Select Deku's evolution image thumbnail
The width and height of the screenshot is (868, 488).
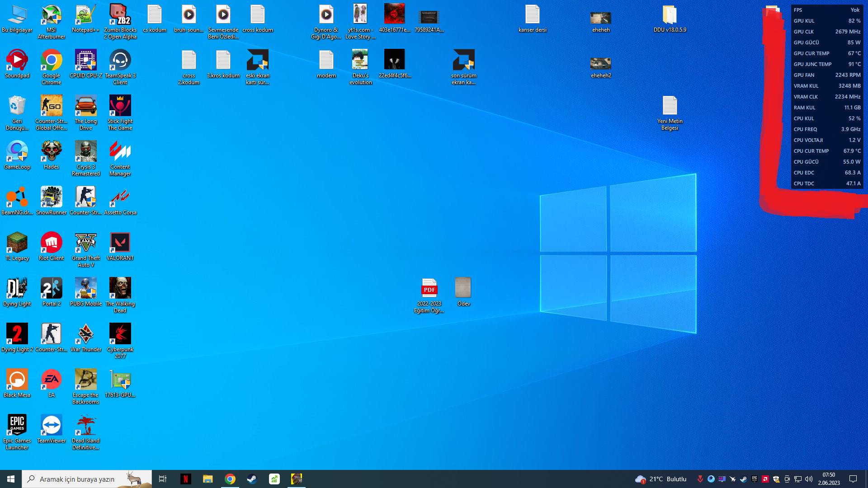coord(361,67)
